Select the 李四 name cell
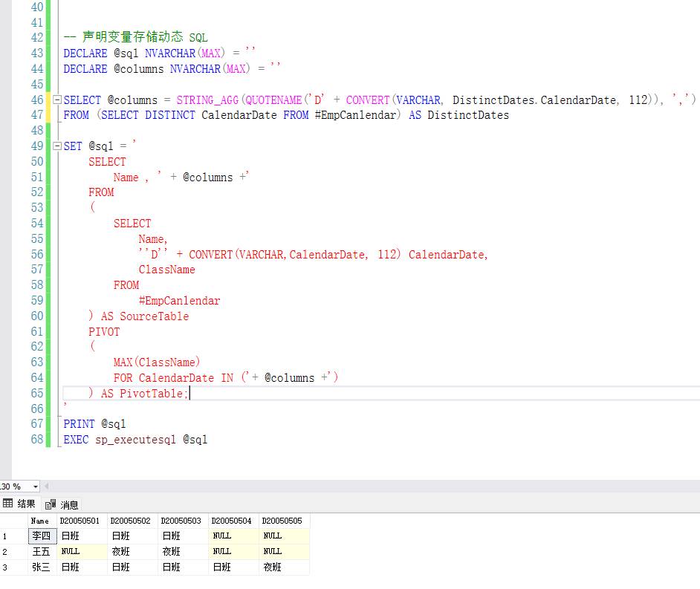 pos(42,536)
